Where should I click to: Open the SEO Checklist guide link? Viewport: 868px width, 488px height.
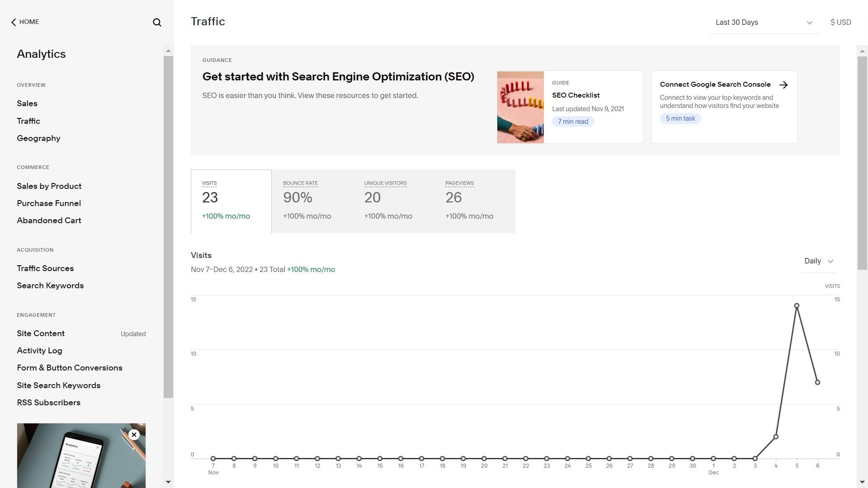point(576,95)
